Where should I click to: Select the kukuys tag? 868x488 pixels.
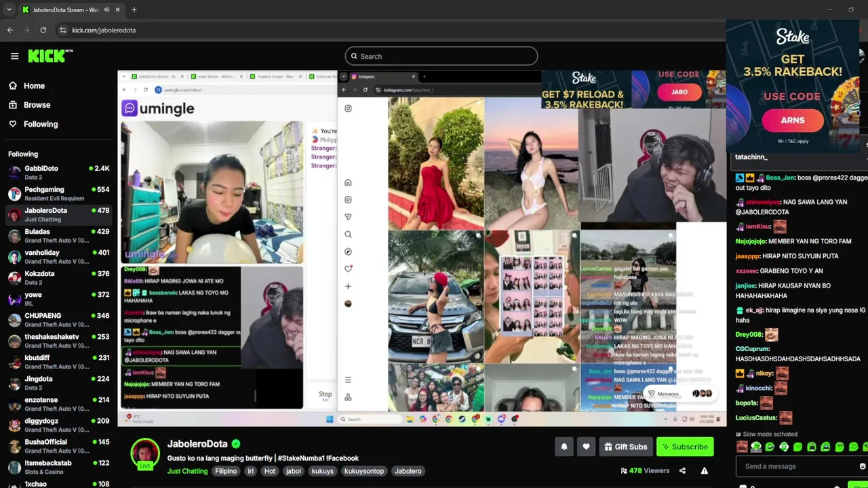(x=323, y=471)
